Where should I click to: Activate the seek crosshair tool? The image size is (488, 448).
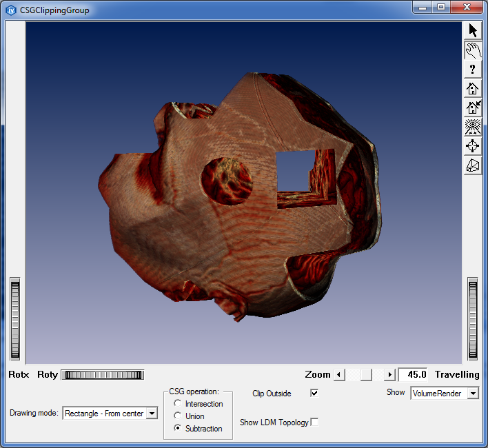tap(472, 146)
